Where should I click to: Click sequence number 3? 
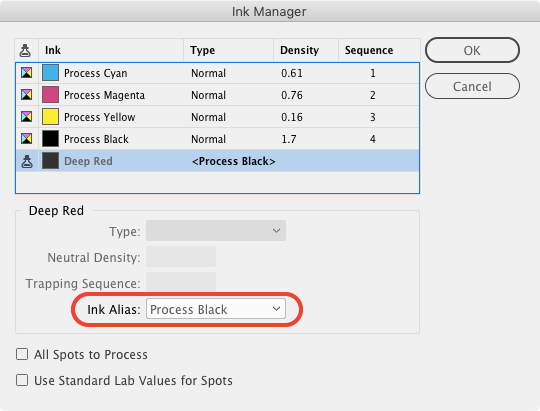pos(373,117)
